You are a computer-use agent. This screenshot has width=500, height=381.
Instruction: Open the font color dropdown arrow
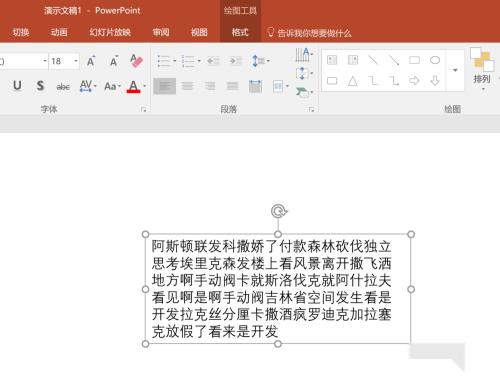click(144, 86)
